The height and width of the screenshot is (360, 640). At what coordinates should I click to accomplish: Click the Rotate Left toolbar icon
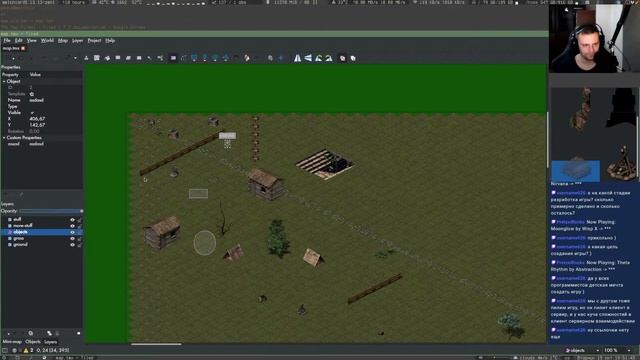318,58
